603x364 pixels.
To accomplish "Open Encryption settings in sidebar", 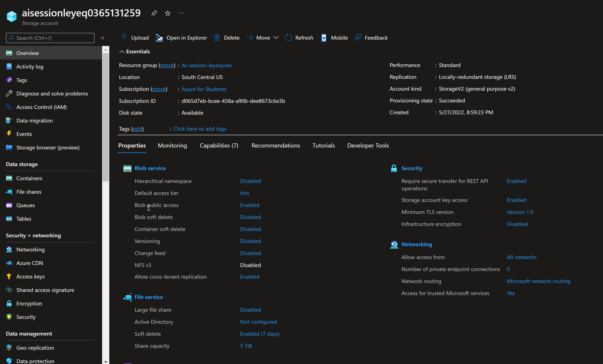I will coord(29,303).
